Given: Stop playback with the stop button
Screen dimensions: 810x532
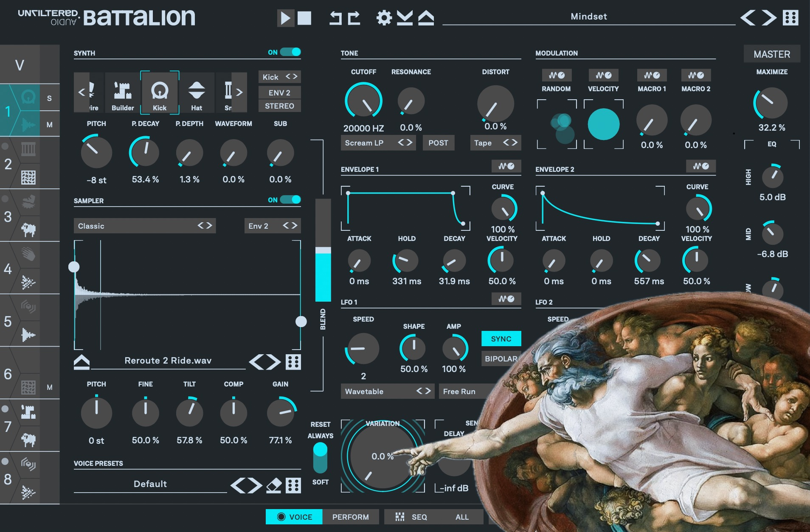Looking at the screenshot, I should click(x=304, y=18).
